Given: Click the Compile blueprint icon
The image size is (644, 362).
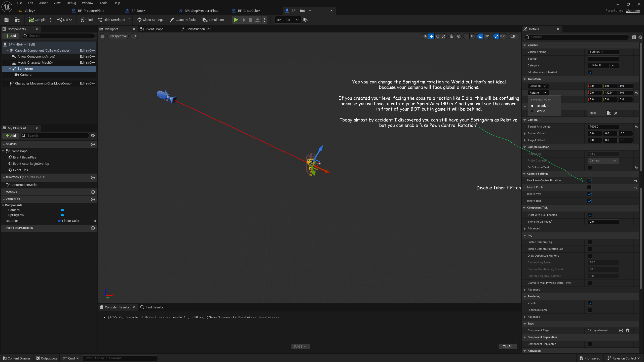Looking at the screenshot, I should 31,20.
